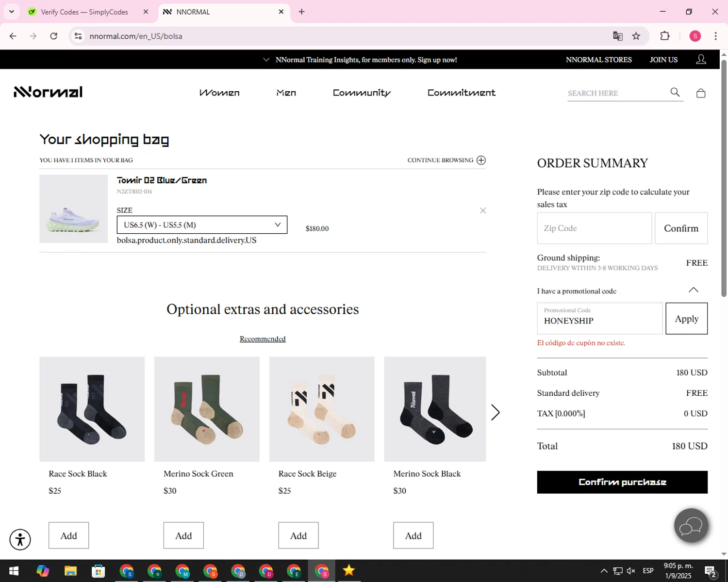Collapse the promotional code section chevron
Screen dimensions: 728x582
pyautogui.click(x=694, y=290)
